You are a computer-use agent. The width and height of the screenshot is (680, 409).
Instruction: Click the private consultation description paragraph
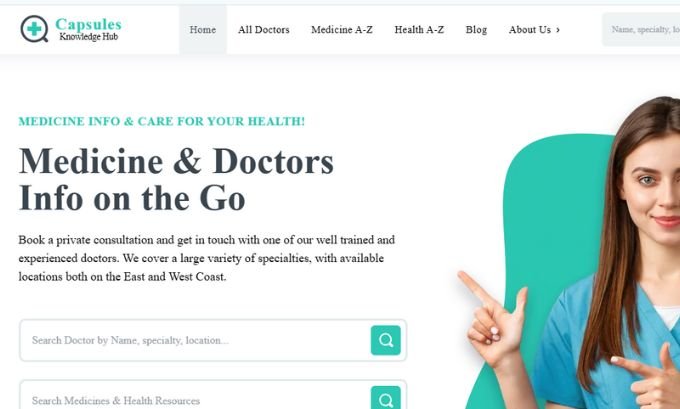click(x=206, y=258)
